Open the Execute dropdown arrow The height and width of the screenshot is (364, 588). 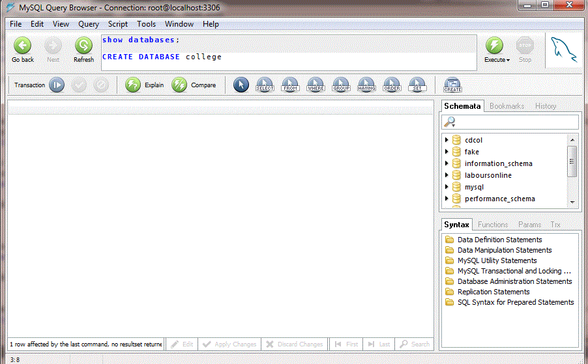pos(508,61)
